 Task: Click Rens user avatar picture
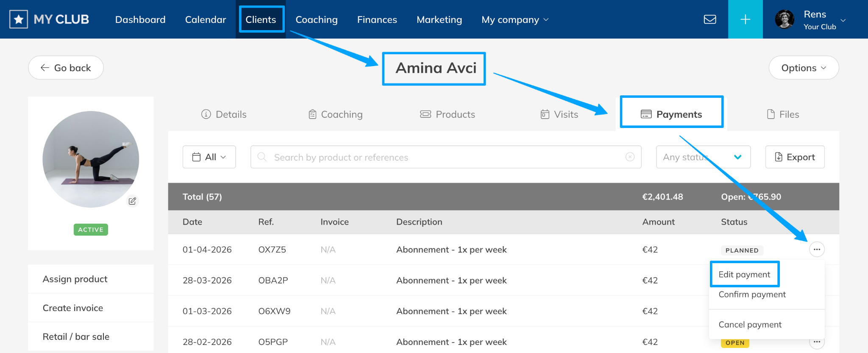[785, 19]
